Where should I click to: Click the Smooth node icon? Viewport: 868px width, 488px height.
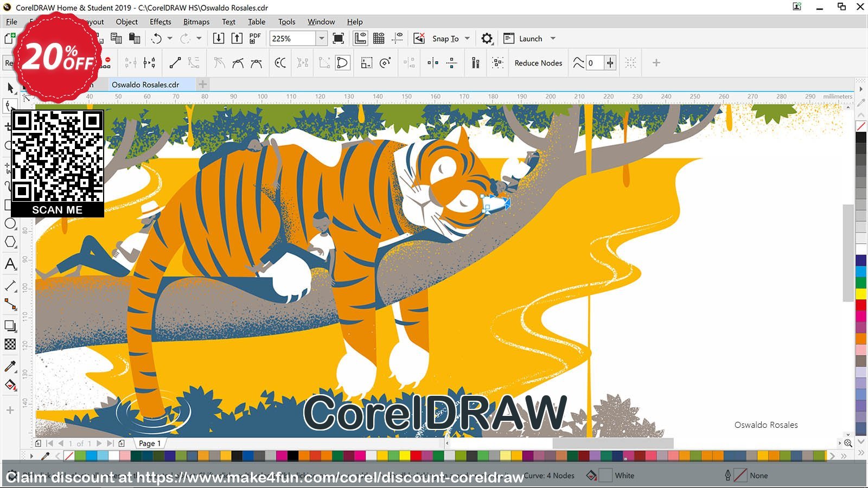point(238,63)
